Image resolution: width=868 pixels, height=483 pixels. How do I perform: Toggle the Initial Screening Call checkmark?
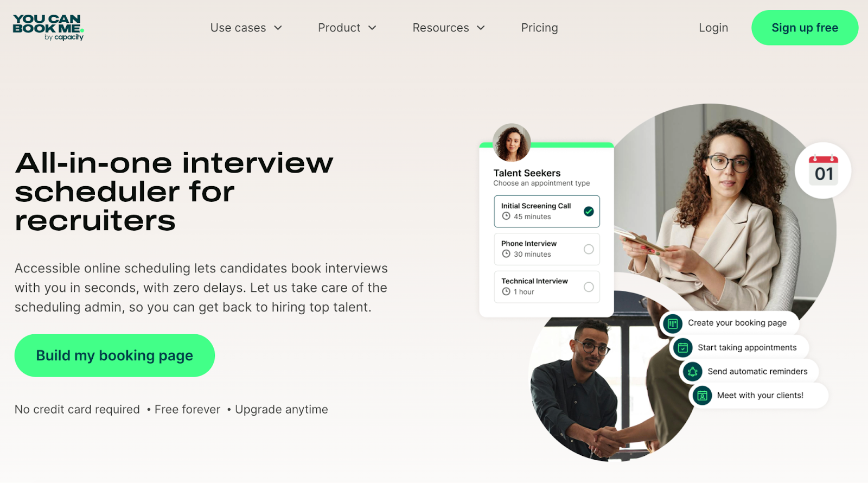click(589, 212)
